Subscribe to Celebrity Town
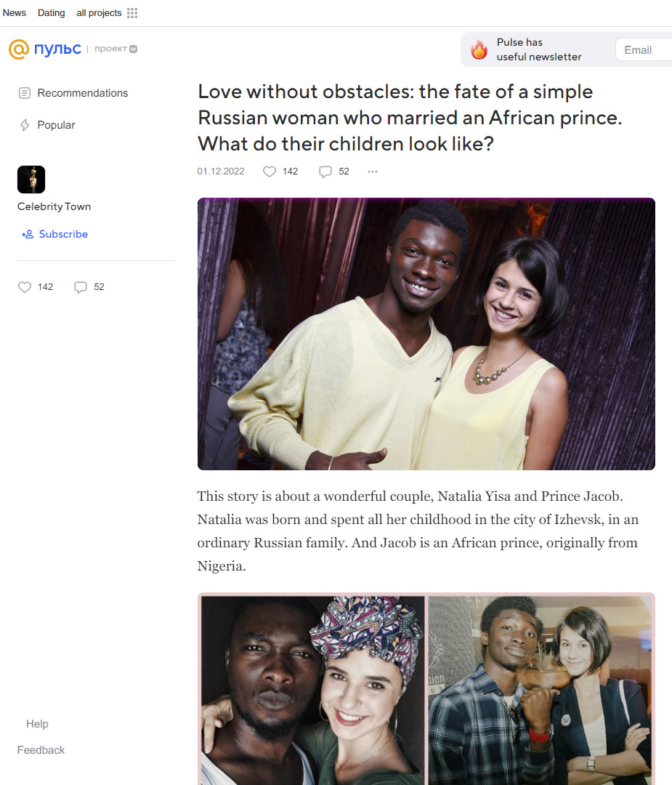Viewport: 672px width, 785px height. [x=63, y=234]
